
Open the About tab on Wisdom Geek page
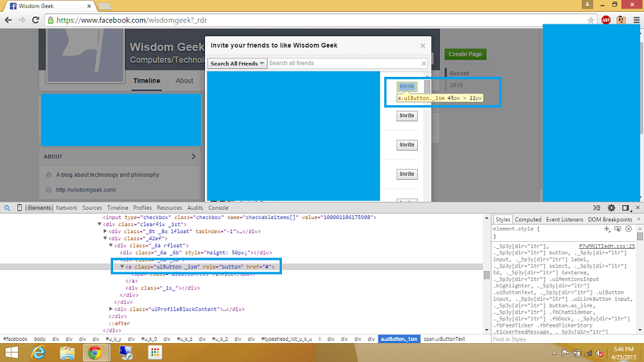[185, 81]
